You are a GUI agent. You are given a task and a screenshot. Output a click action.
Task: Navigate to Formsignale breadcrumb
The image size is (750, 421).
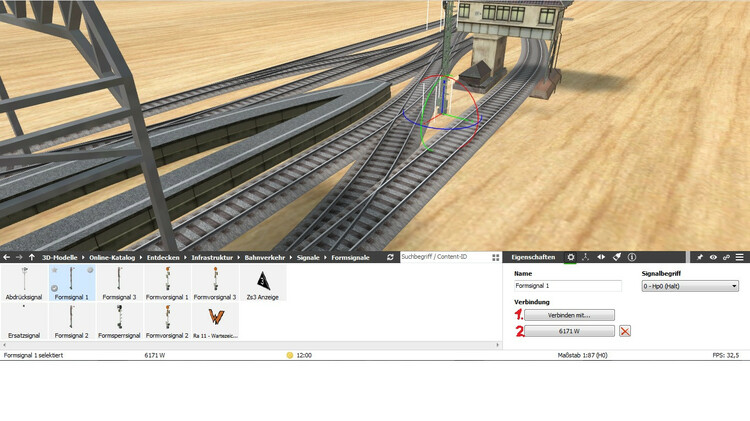click(x=350, y=257)
